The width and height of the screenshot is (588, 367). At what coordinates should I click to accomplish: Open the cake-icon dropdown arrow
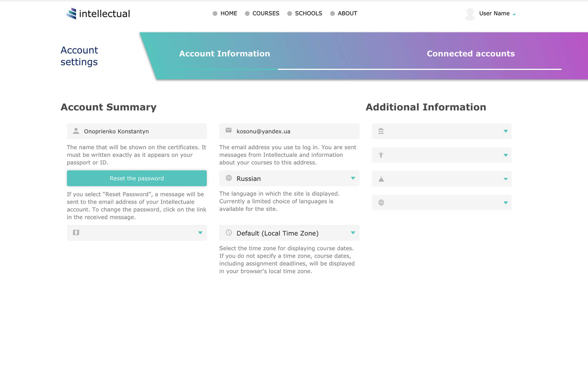point(506,179)
